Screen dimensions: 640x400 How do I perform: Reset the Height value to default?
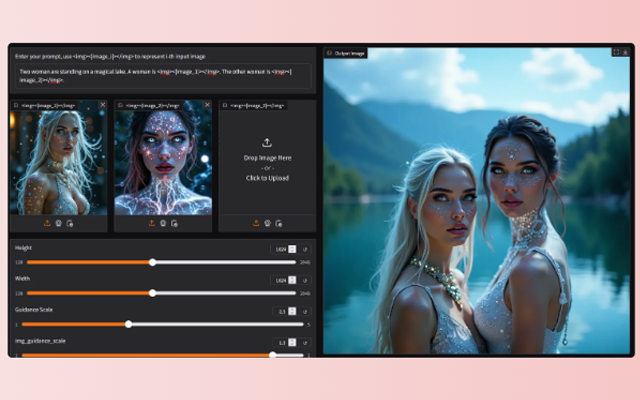click(x=305, y=249)
